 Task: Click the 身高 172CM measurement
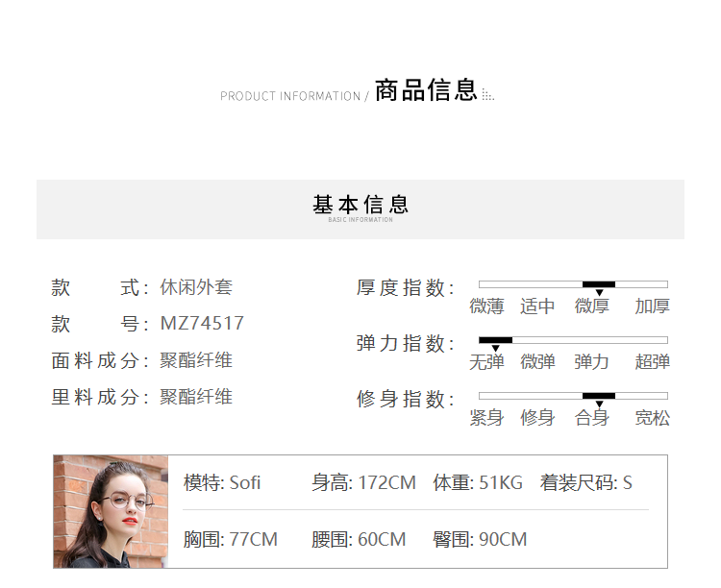tap(363, 482)
